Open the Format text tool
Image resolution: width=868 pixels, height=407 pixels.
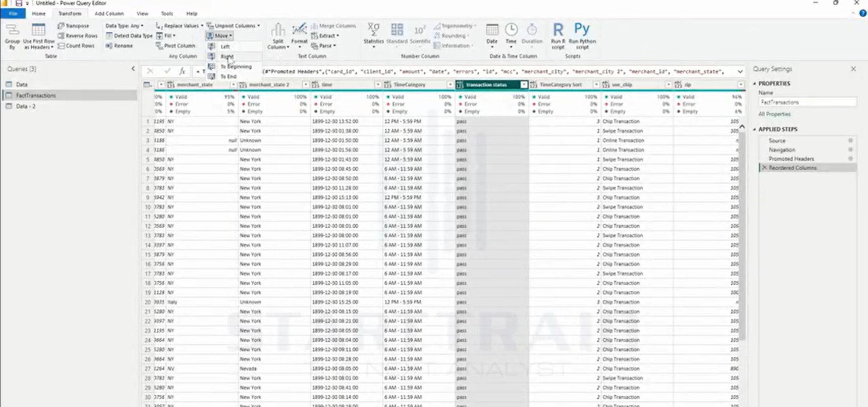click(x=299, y=35)
